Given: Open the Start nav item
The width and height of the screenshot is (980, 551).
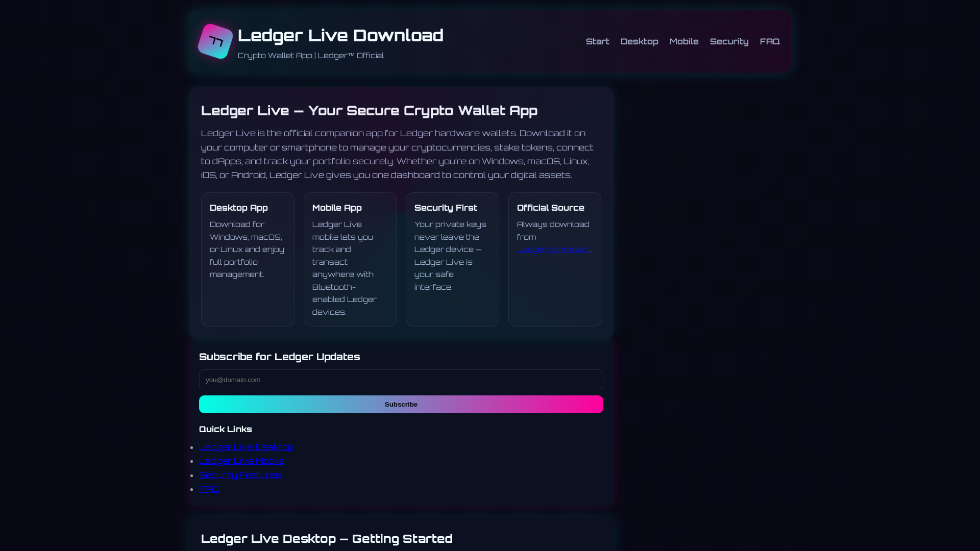Looking at the screenshot, I should coord(597,41).
